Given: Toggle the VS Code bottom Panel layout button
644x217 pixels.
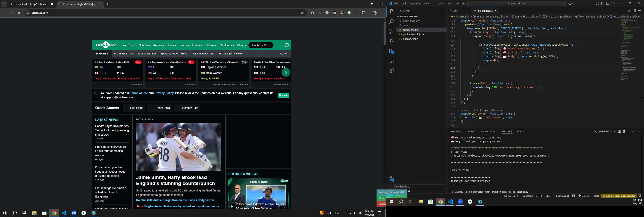Looking at the screenshot, I should tap(608, 3).
